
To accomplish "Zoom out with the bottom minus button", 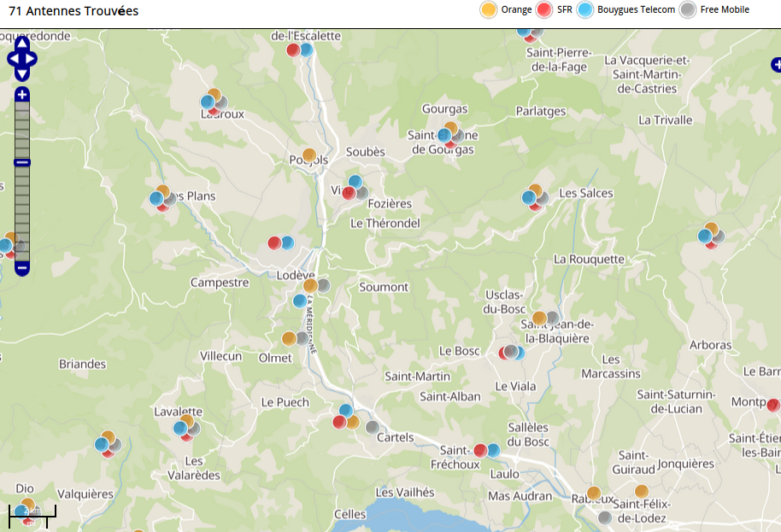I will [22, 268].
